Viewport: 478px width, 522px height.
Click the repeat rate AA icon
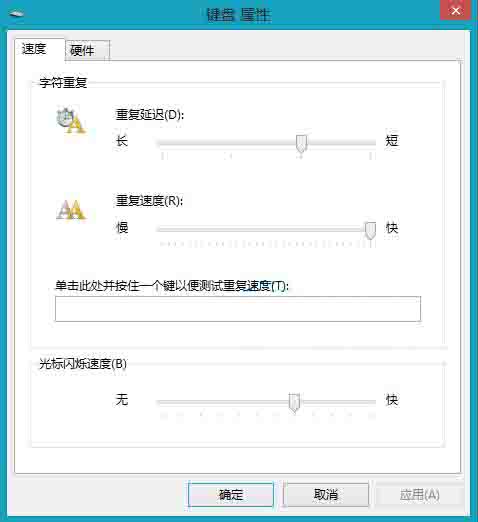[x=71, y=210]
